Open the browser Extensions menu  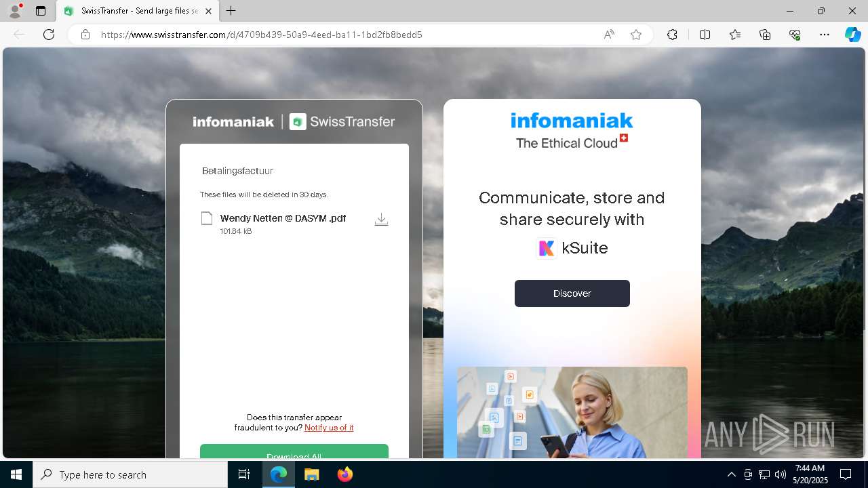(x=672, y=35)
